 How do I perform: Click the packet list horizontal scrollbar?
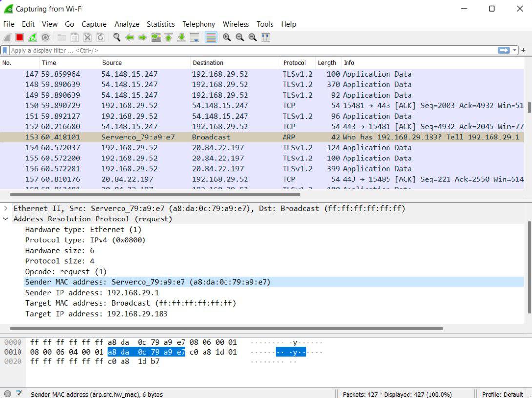pos(155,194)
